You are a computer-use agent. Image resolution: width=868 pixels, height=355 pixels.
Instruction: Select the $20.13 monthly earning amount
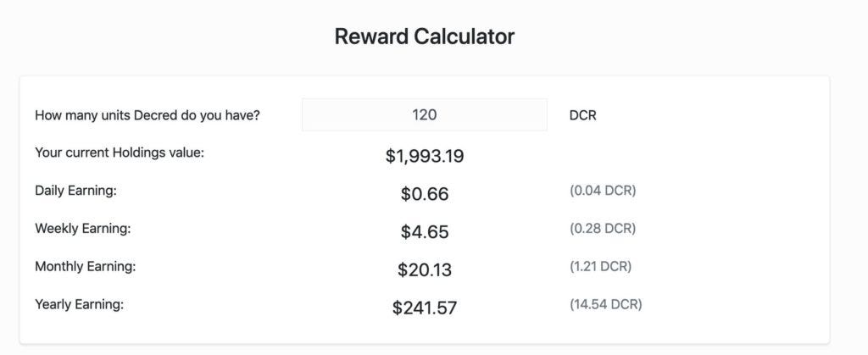click(x=424, y=270)
